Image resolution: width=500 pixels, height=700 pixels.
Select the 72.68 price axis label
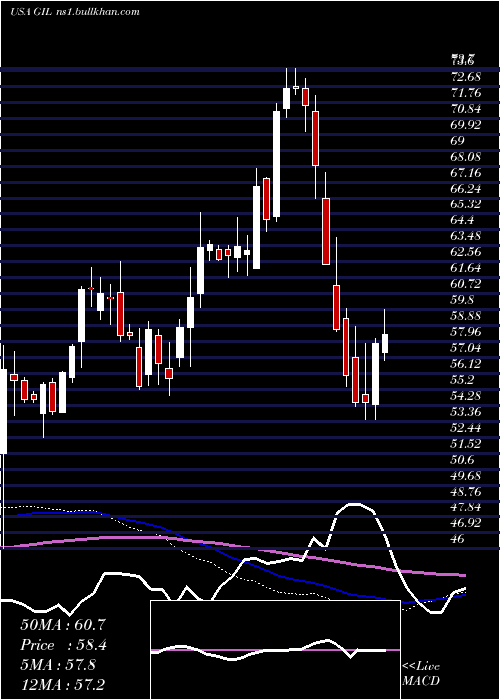point(466,77)
